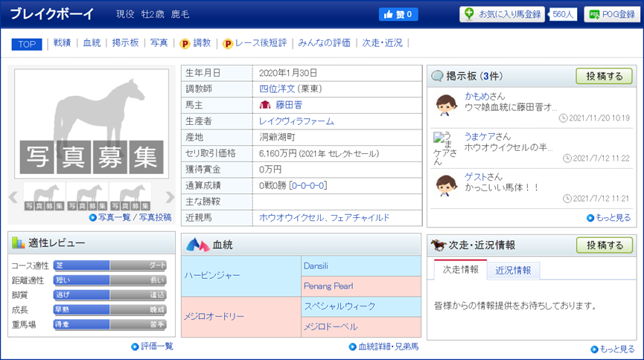This screenshot has width=644, height=360.
Task: Click the コース適性 rating bar
Action: tap(109, 266)
